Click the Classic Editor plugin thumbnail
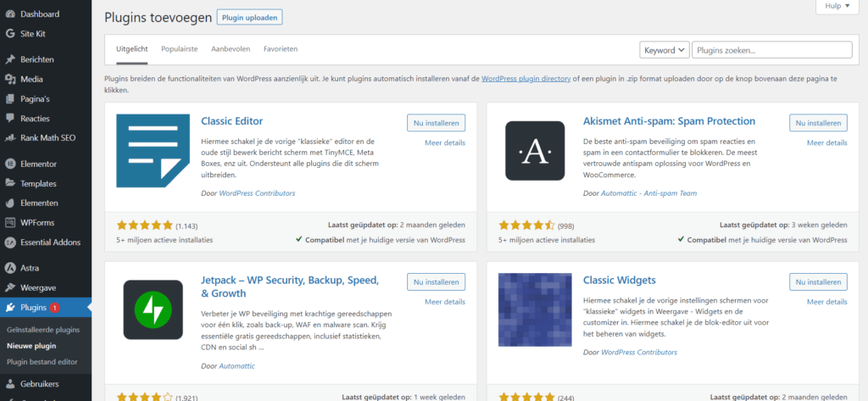Image resolution: width=868 pixels, height=401 pixels. (x=153, y=151)
